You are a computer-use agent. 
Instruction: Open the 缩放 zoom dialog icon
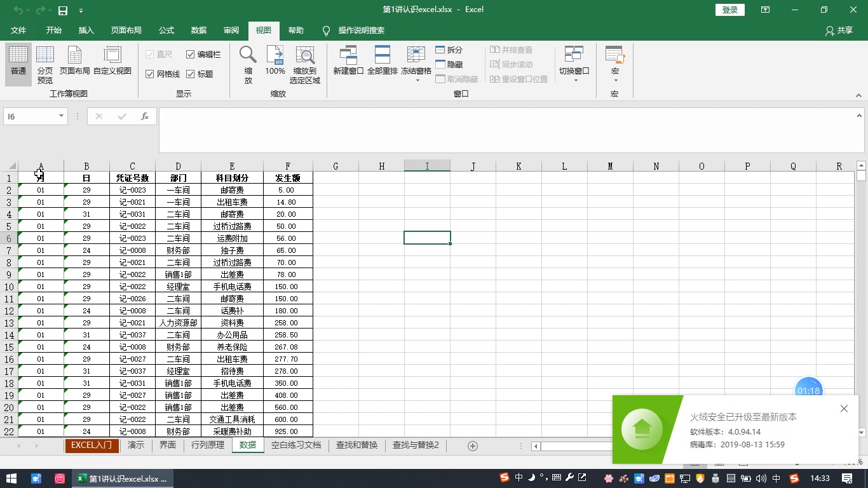coord(247,64)
